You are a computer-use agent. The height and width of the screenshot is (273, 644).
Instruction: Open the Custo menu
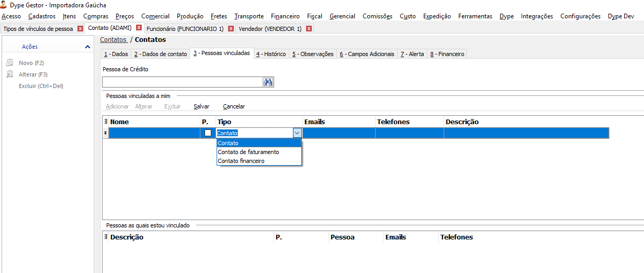pos(408,16)
